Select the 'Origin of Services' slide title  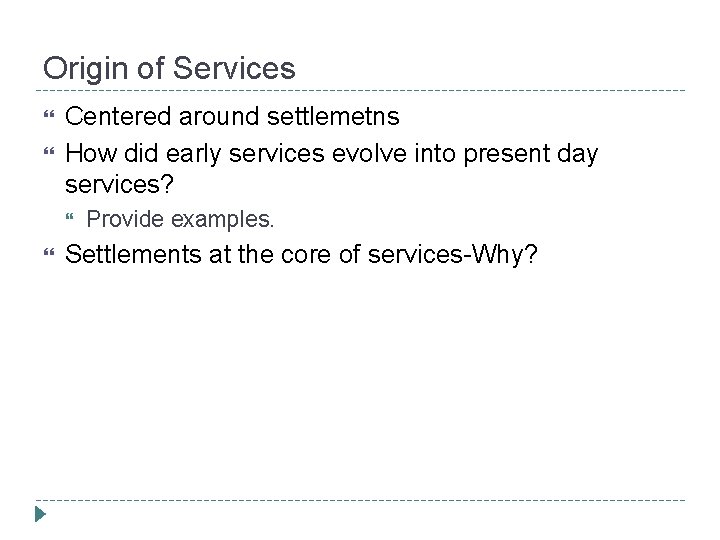point(169,69)
